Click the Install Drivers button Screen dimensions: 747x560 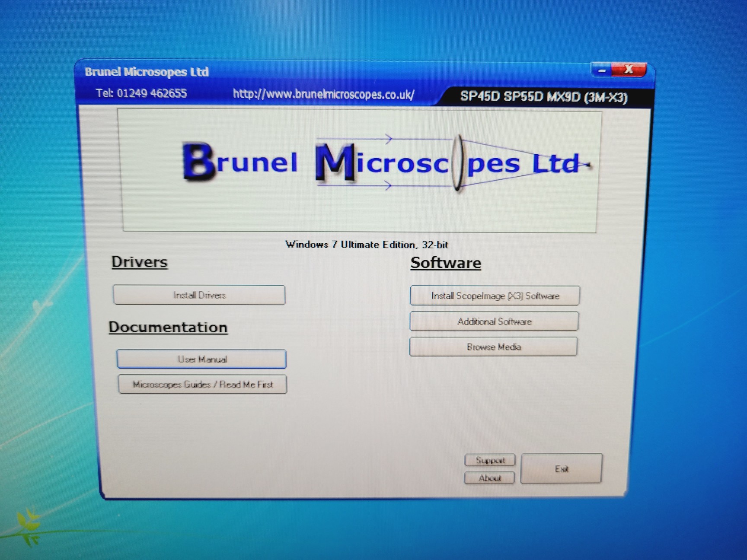199,295
